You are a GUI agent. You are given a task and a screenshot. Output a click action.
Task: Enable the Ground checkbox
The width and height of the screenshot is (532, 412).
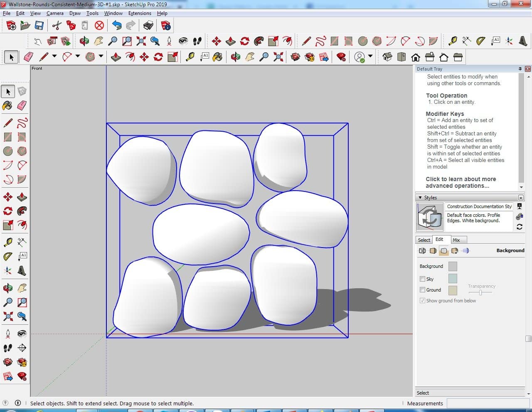tap(422, 290)
